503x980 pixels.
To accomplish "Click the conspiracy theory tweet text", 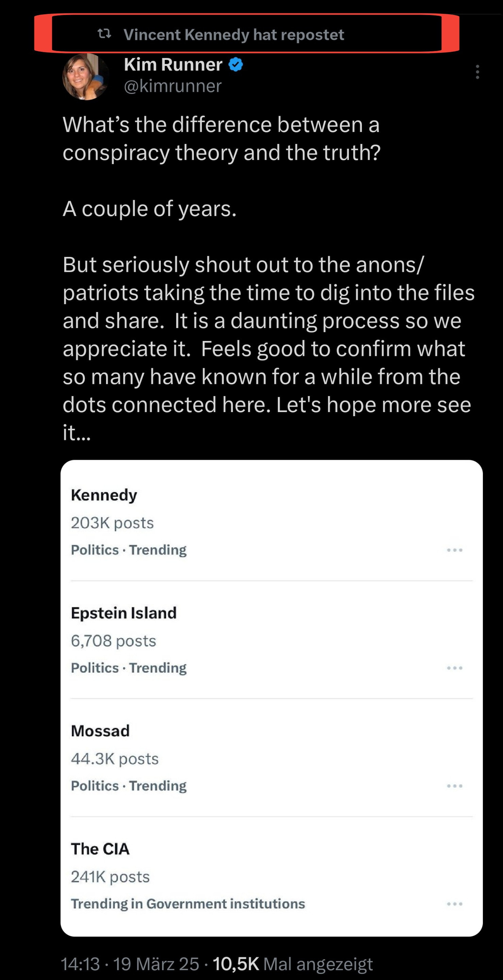I will coord(221,138).
